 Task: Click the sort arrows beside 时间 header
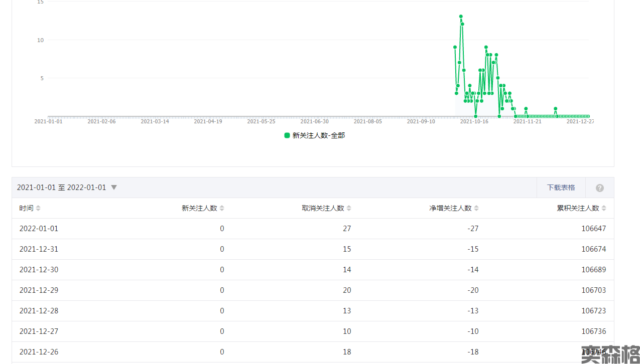click(x=38, y=208)
